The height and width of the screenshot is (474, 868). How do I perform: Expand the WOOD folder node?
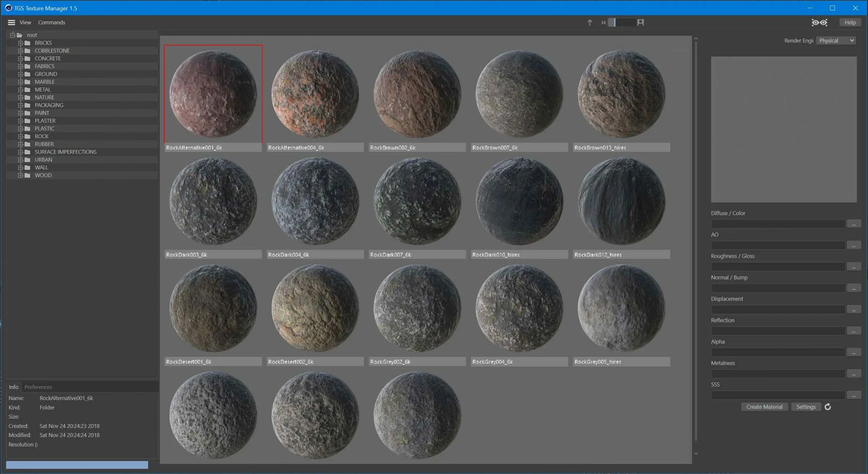pyautogui.click(x=20, y=175)
